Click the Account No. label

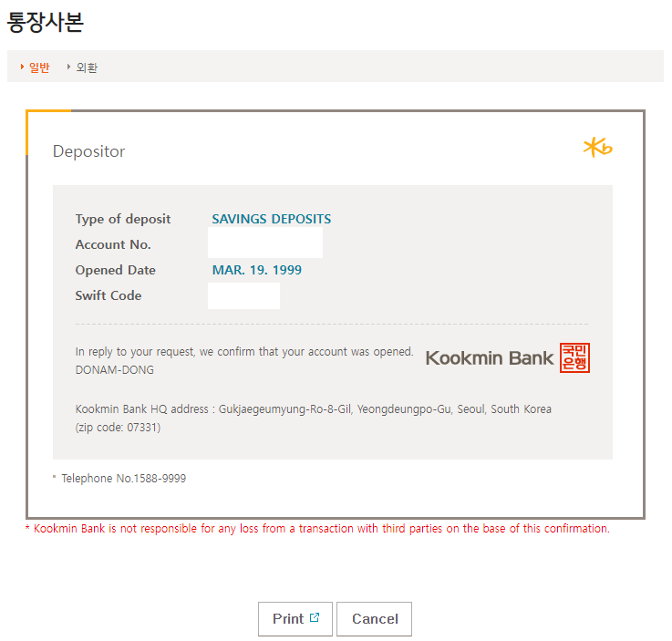coord(113,244)
